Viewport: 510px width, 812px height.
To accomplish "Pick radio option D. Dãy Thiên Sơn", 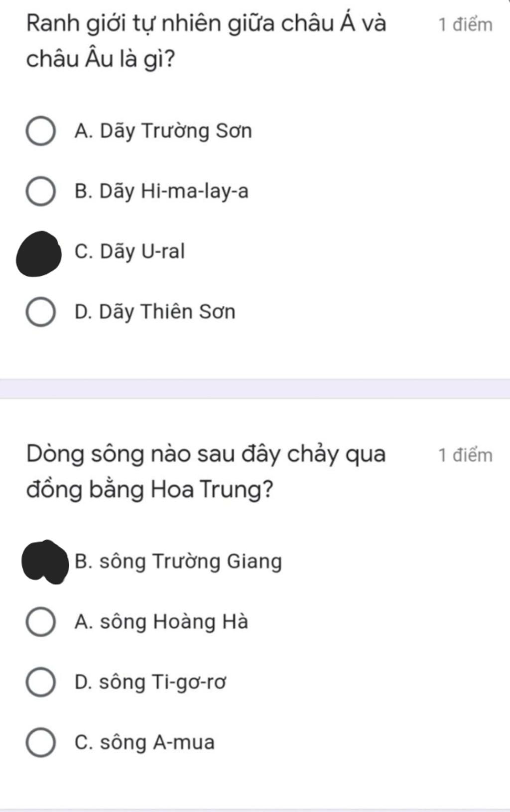I will pyautogui.click(x=40, y=312).
